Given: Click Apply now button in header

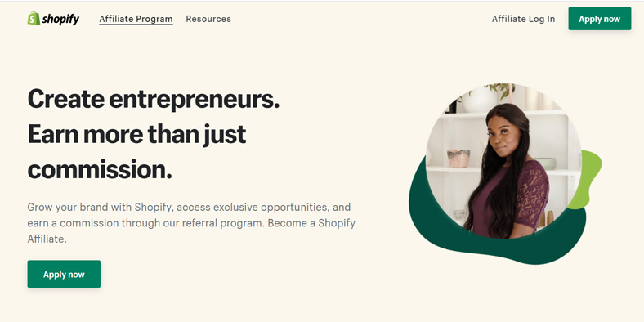Looking at the screenshot, I should 600,19.
